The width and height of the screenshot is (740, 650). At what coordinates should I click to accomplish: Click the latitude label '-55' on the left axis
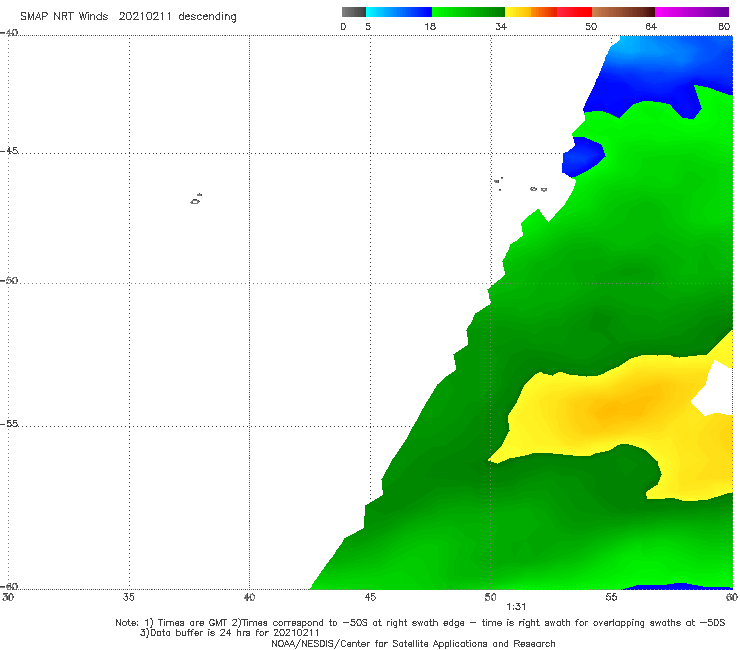click(9, 423)
